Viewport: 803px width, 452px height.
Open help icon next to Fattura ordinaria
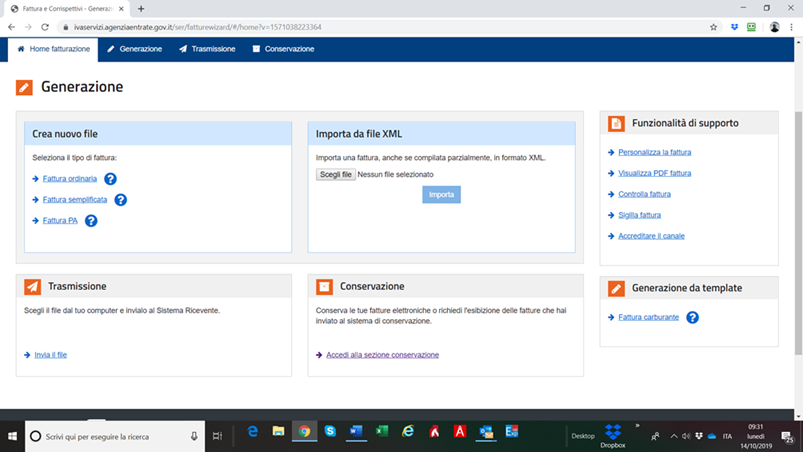click(x=110, y=179)
